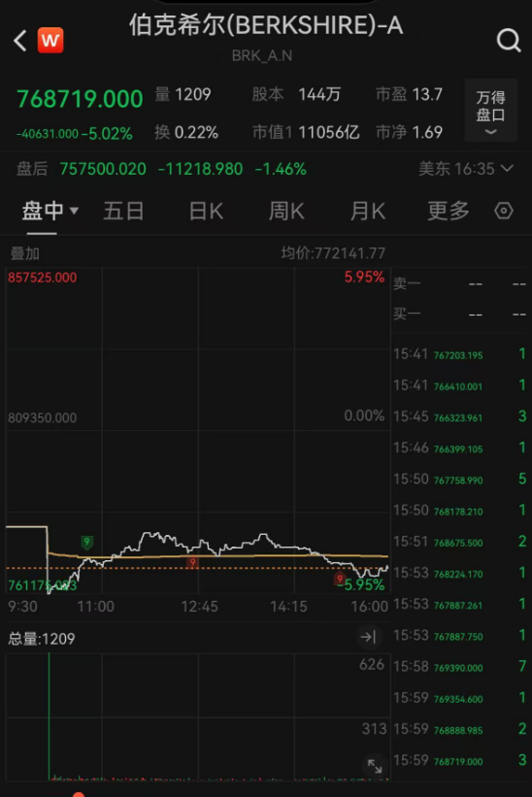Open chart settings hexagon icon
This screenshot has height=797, width=532.
pos(504,211)
